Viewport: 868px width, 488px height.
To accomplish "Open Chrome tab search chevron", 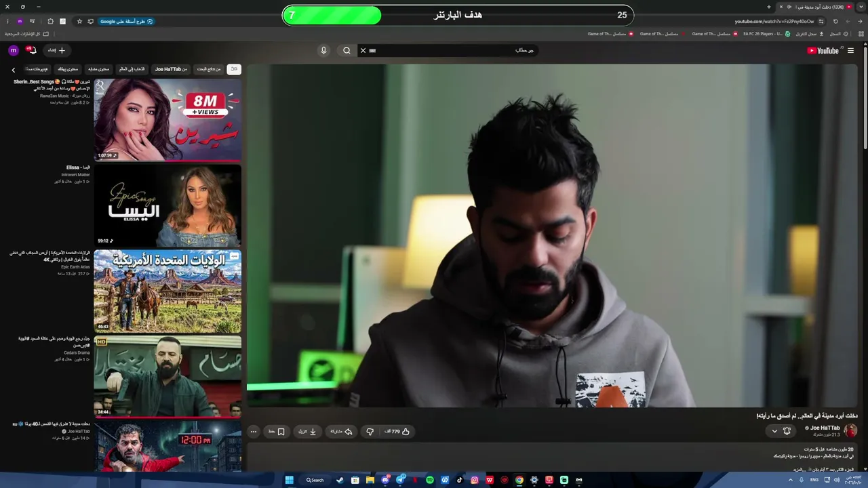I will click(861, 7).
